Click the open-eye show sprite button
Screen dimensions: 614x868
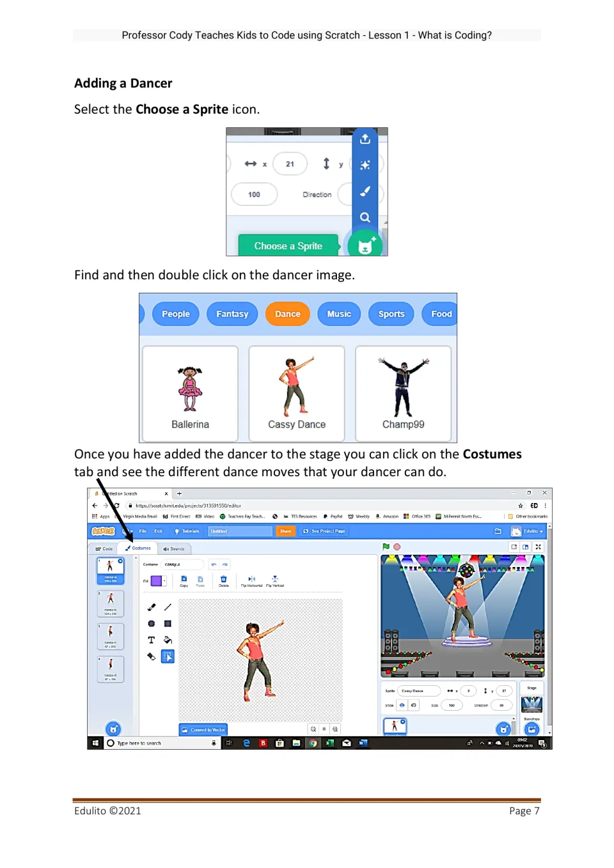click(402, 705)
